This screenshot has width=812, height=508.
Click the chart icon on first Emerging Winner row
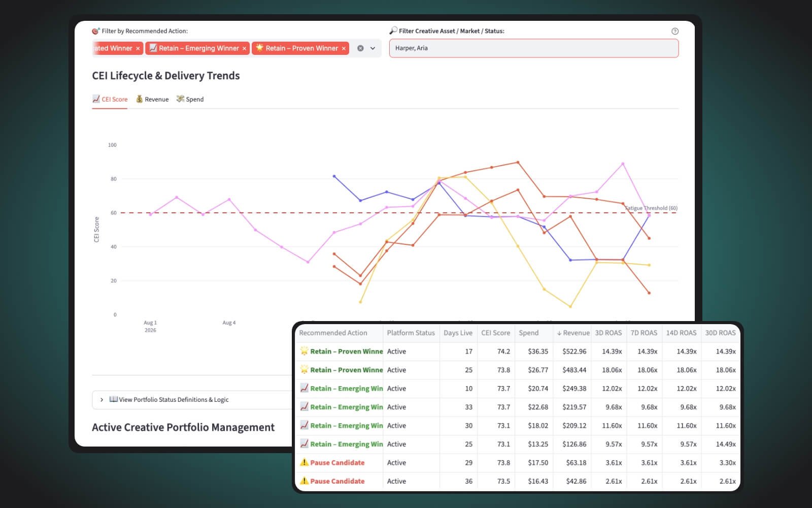304,388
